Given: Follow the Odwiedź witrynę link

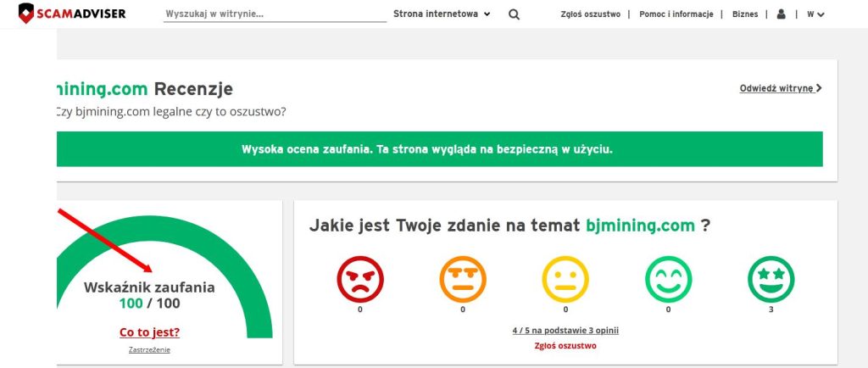Looking at the screenshot, I should click(x=781, y=88).
